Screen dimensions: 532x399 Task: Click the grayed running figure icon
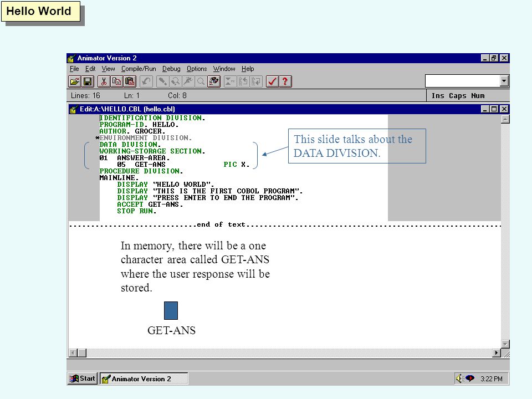[188, 81]
